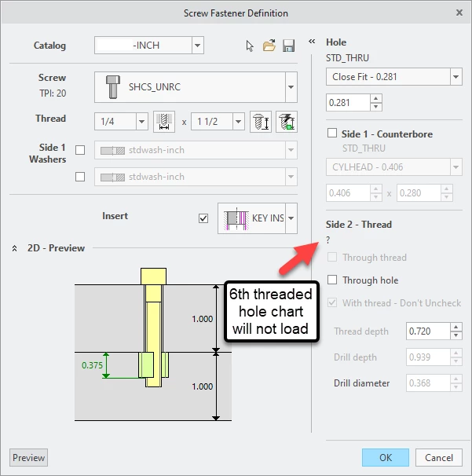Decrease hole diameter with down arrow

pos(376,107)
